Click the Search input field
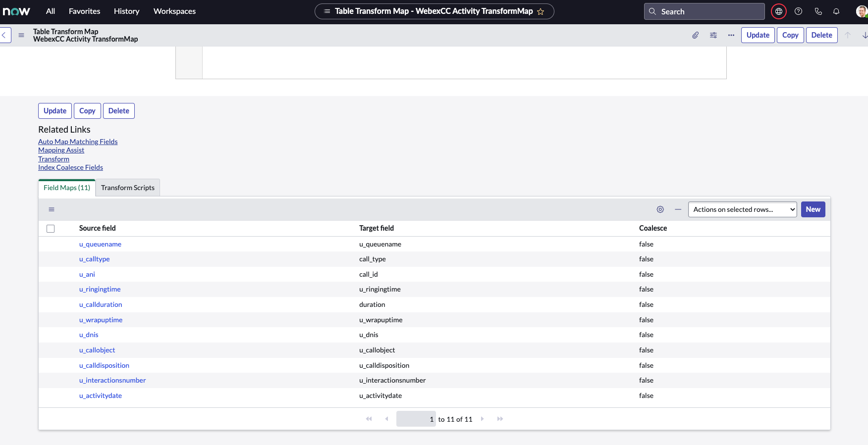The height and width of the screenshot is (445, 868). (x=704, y=11)
